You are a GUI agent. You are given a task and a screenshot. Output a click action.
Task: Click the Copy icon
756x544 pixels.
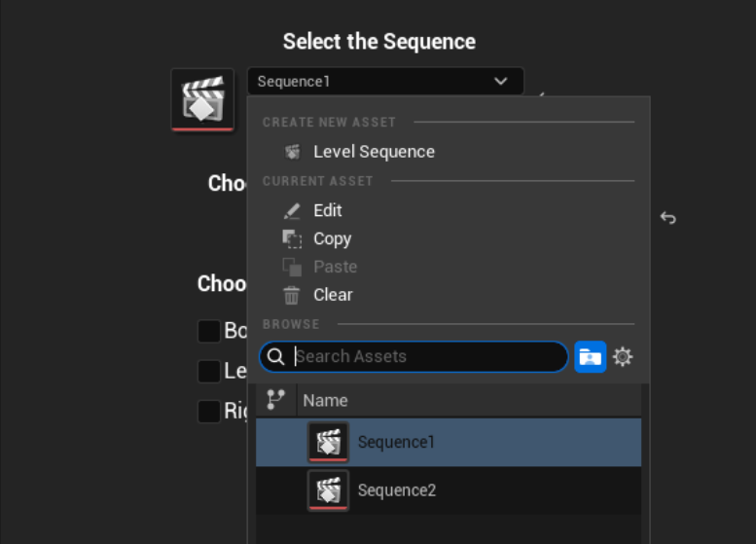pyautogui.click(x=292, y=238)
